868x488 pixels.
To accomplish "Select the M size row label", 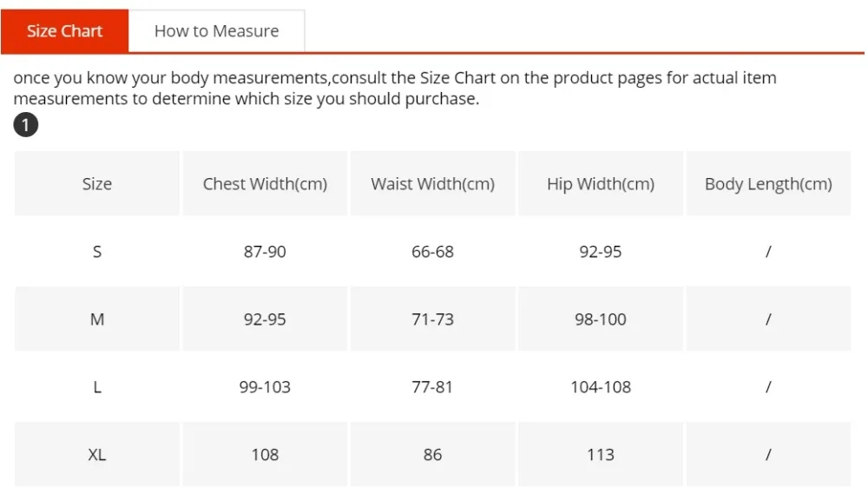I will pos(97,319).
